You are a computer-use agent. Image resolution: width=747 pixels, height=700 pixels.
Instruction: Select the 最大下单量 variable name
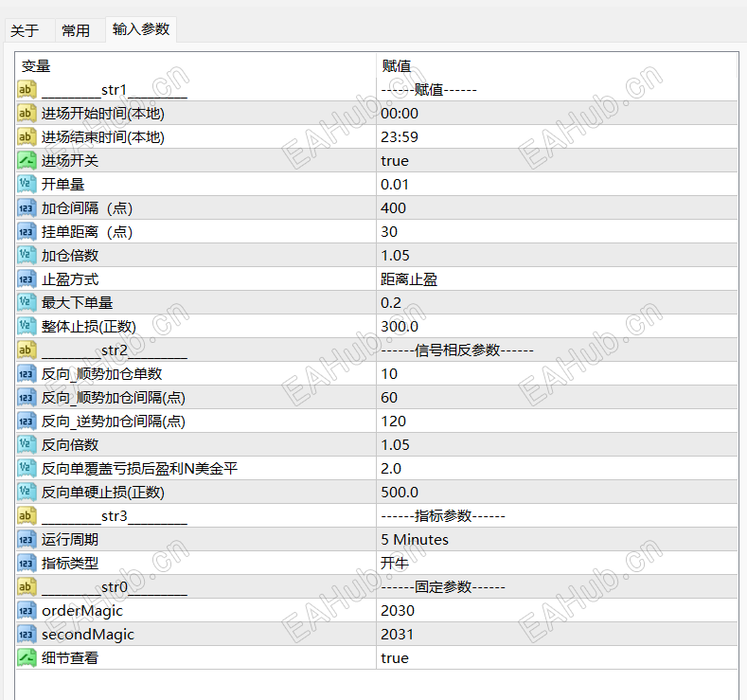(x=78, y=302)
